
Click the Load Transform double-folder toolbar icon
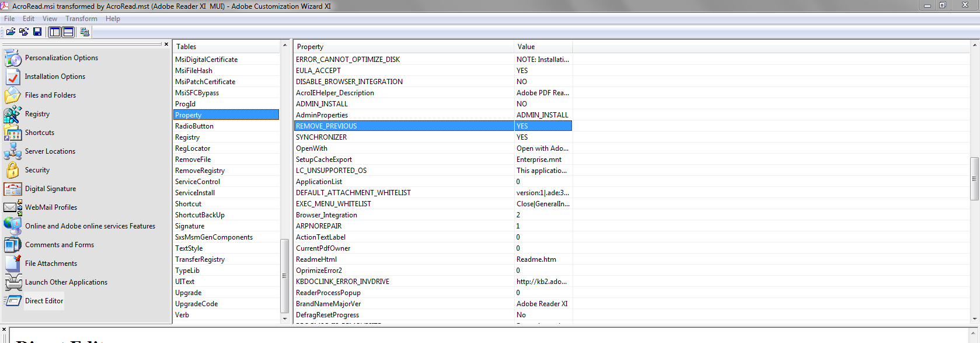24,32
